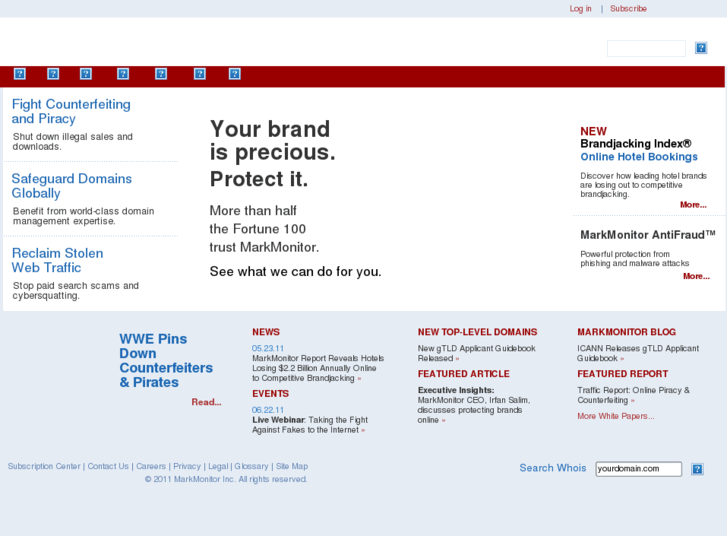Open Reclaim Stolen Web Traffic heading
Viewport: 727px width, 545px height.
[x=57, y=260]
